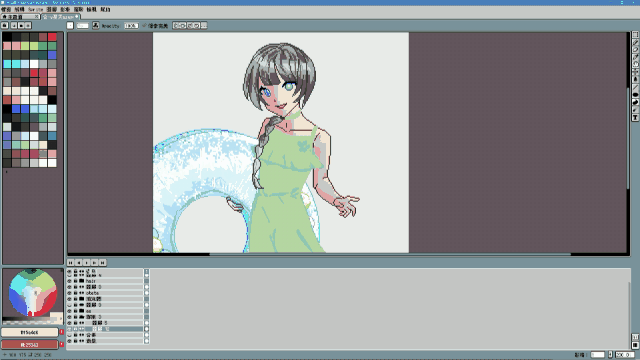Viewport: 640px width, 360px height.
Task: Select the filled ellipse tool
Action: pos(635,95)
